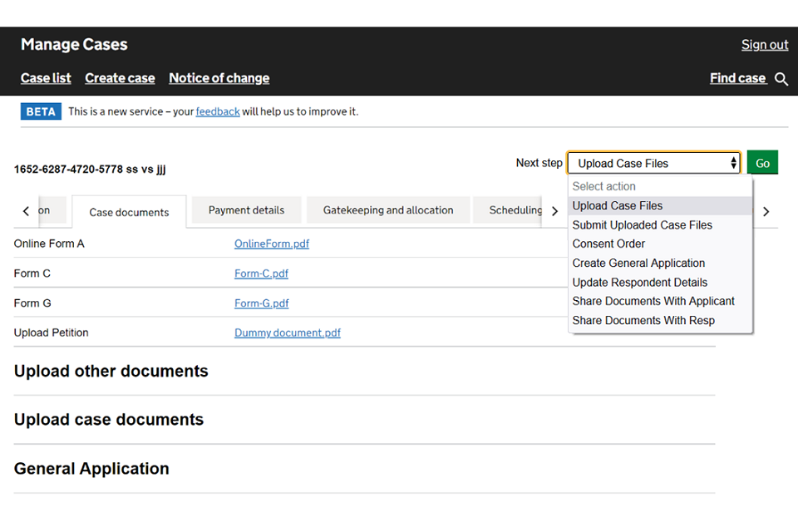The image size is (798, 532).
Task: Open the Next step dropdown
Action: pos(653,163)
